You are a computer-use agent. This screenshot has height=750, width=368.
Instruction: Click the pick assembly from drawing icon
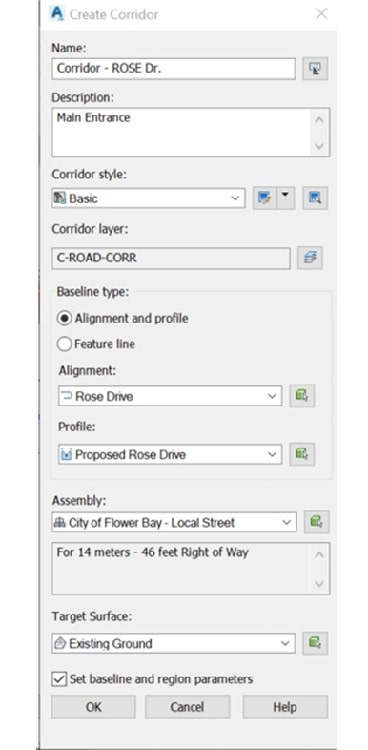[316, 522]
